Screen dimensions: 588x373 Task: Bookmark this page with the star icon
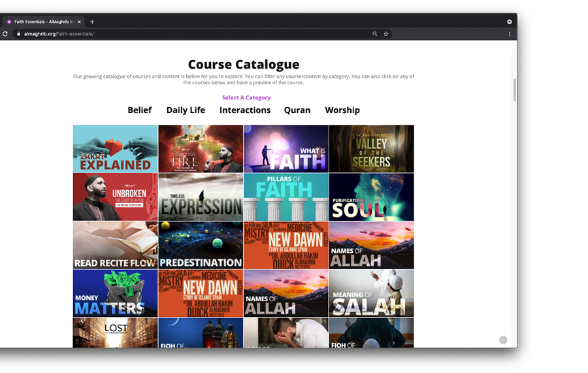pos(386,34)
